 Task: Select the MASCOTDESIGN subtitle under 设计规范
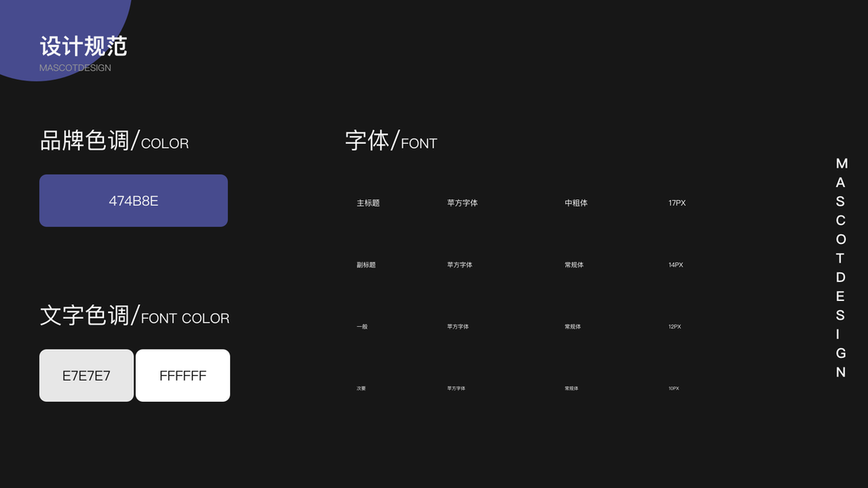click(76, 68)
